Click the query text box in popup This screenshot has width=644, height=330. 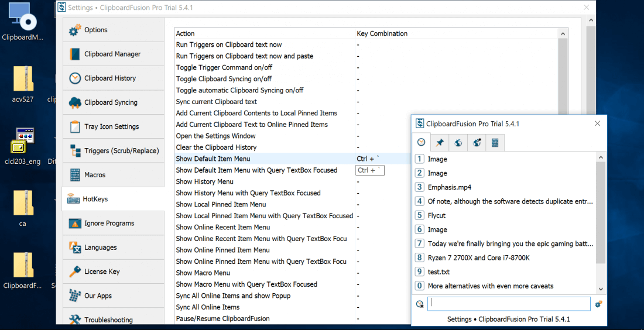pyautogui.click(x=508, y=304)
